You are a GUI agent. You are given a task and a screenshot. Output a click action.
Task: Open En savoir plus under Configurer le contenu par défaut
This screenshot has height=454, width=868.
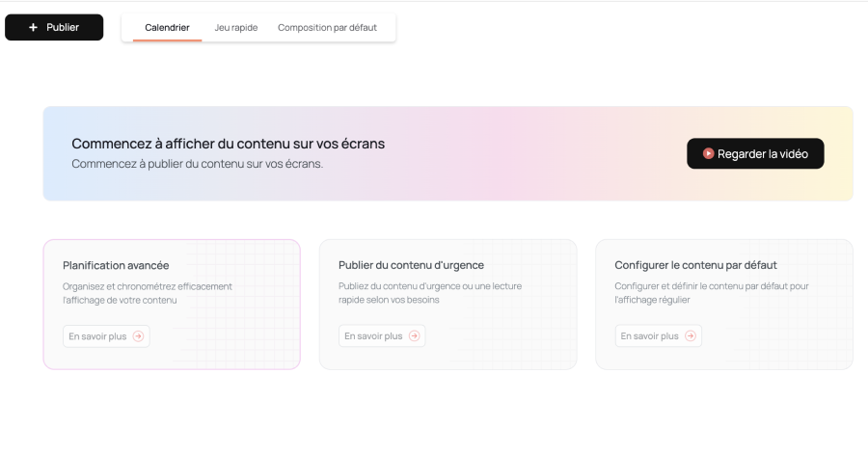(647, 336)
